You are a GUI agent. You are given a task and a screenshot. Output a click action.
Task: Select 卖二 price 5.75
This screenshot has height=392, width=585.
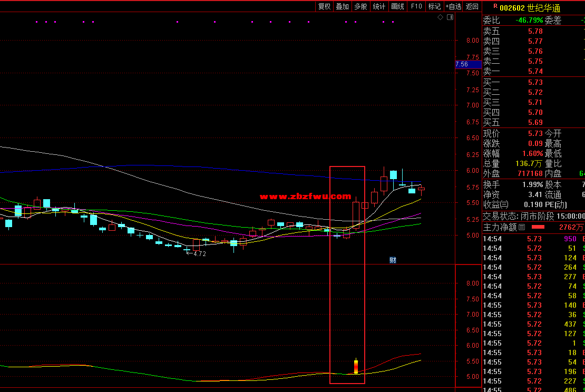pos(535,62)
